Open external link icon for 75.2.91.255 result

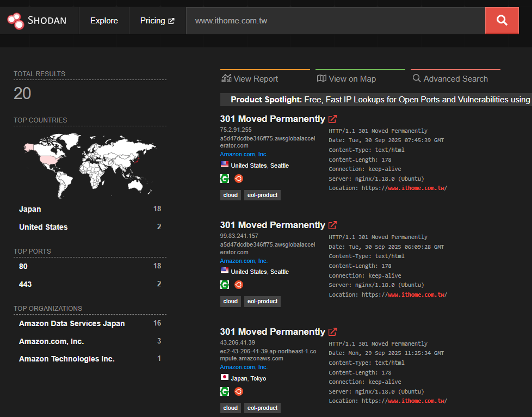[333, 119]
